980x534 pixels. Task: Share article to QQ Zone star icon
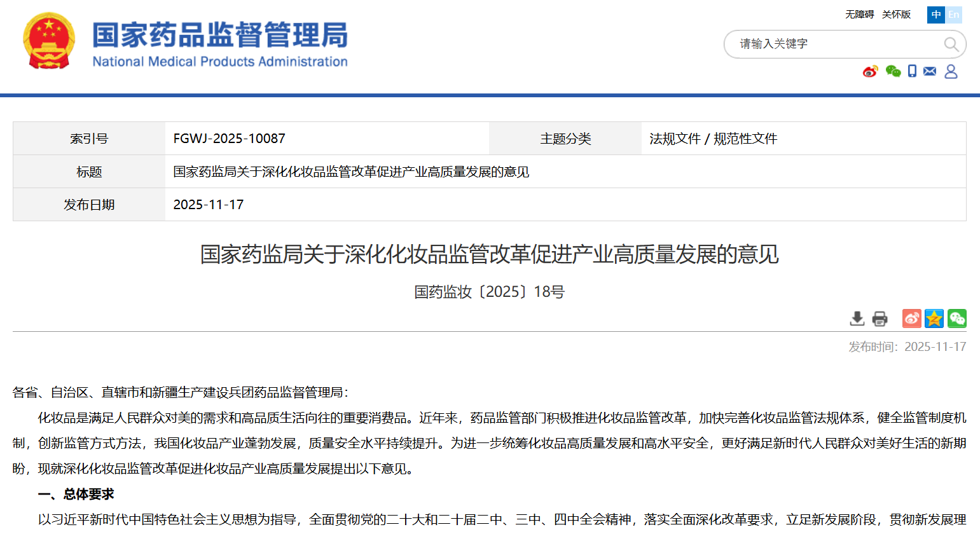[934, 318]
